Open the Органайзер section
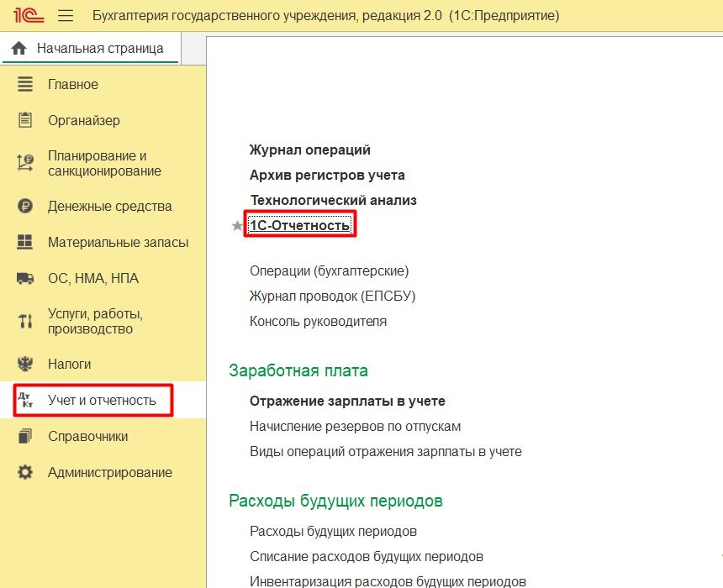This screenshot has width=723, height=588. point(84,121)
